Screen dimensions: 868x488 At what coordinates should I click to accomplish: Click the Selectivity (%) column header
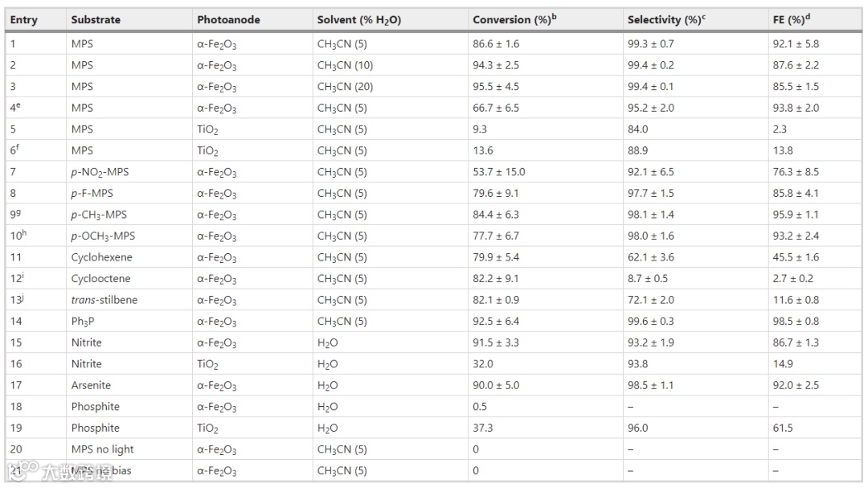(x=666, y=19)
